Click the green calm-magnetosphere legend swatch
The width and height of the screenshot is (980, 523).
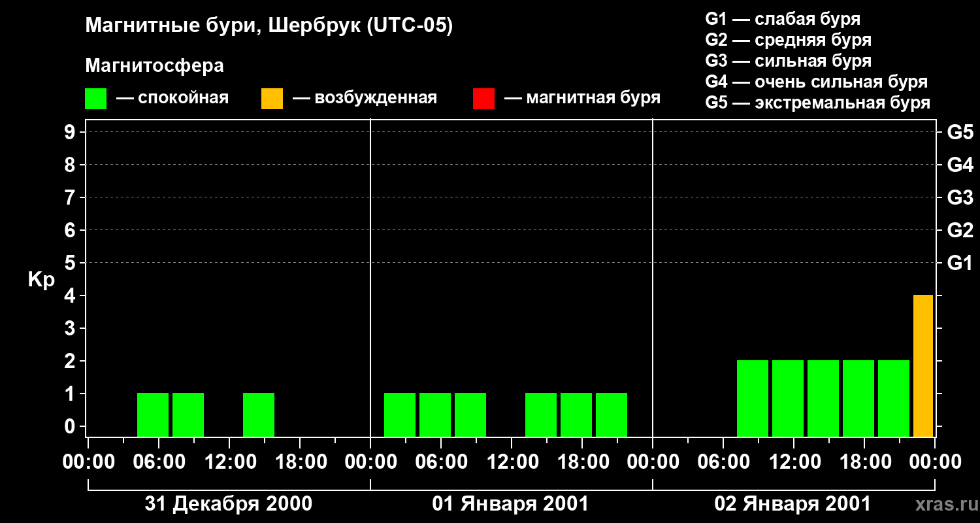click(95, 99)
